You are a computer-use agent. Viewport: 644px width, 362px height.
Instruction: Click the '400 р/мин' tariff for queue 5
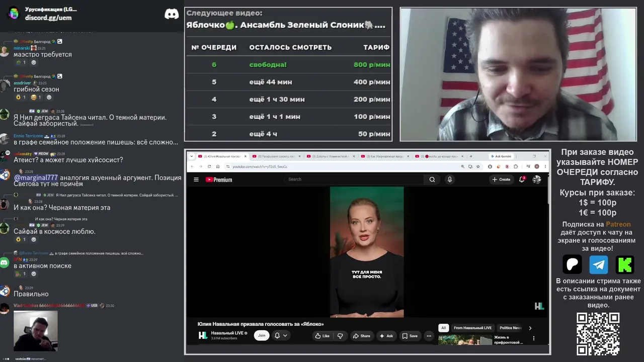[372, 82]
